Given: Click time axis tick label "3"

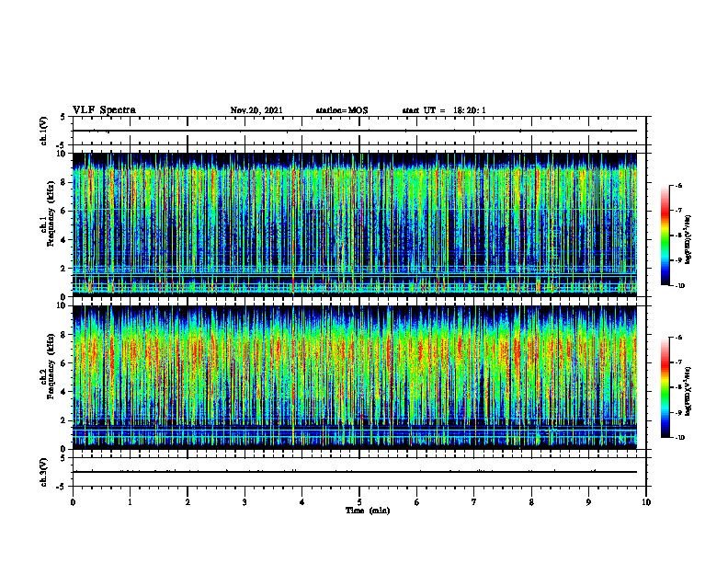Looking at the screenshot, I should point(245,502).
